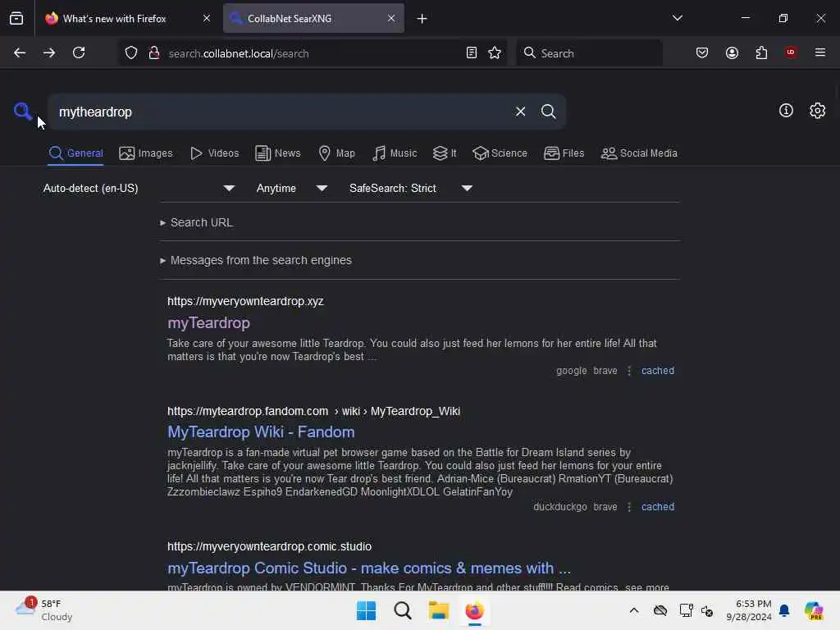The height and width of the screenshot is (630, 840).
Task: Open Pocket save icon
Action: coord(702,52)
